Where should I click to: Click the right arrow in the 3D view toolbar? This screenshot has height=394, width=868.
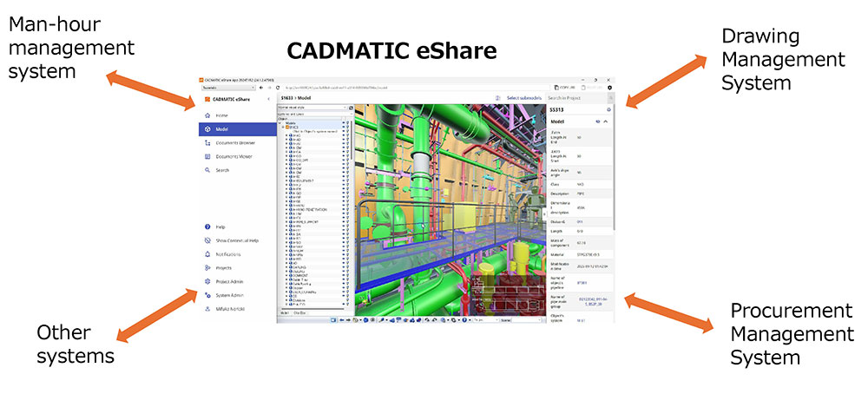pyautogui.click(x=348, y=320)
